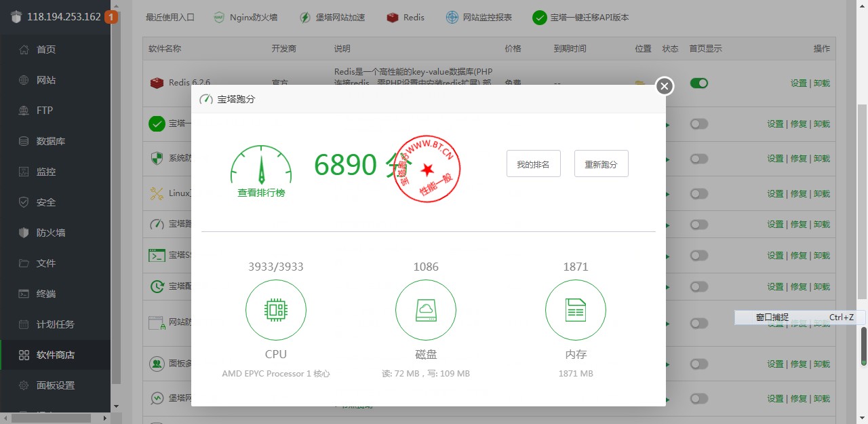
Task: Enable homepage toggle in 网站防 row
Action: [x=699, y=323]
